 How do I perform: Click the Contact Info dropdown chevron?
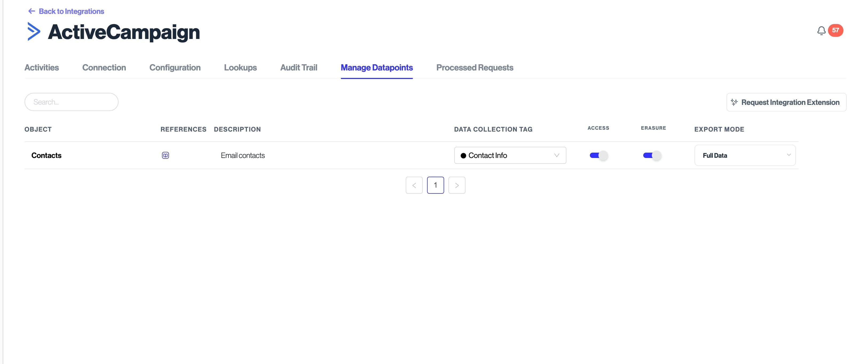[x=557, y=155]
